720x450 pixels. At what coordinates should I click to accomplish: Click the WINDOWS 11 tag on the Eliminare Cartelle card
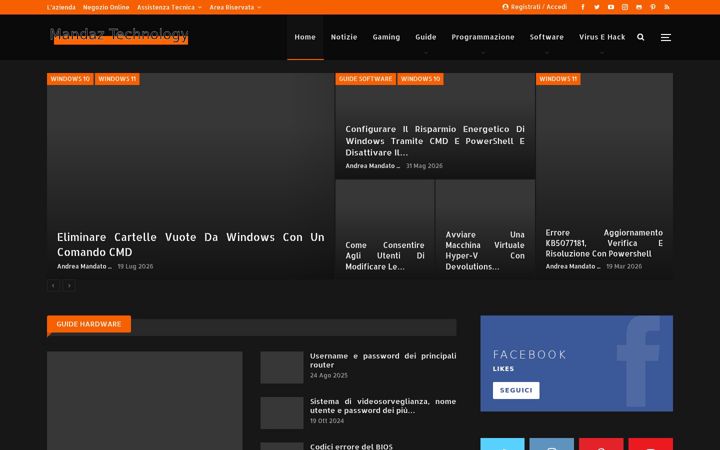pos(117,79)
